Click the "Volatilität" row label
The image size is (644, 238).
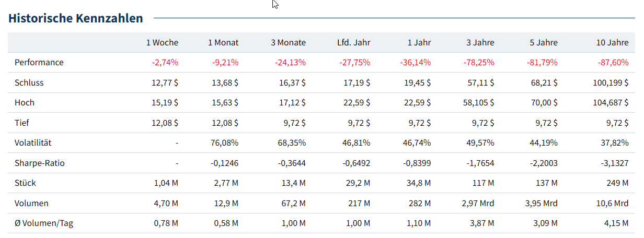(33, 143)
